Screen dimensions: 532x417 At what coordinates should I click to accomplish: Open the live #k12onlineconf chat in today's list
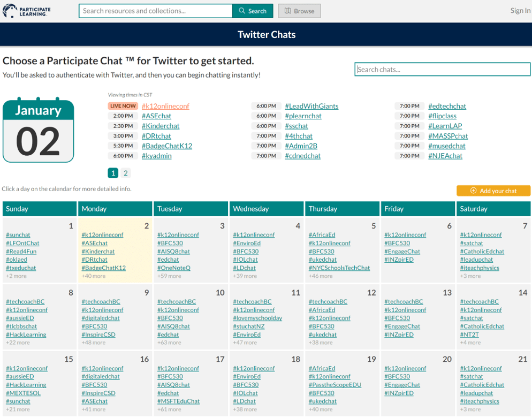pos(165,106)
